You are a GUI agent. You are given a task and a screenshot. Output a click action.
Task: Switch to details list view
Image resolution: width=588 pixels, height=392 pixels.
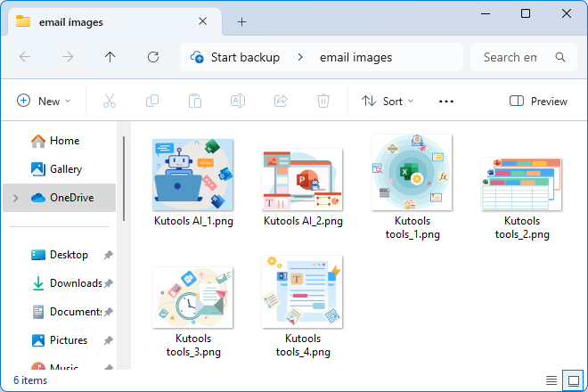click(551, 380)
